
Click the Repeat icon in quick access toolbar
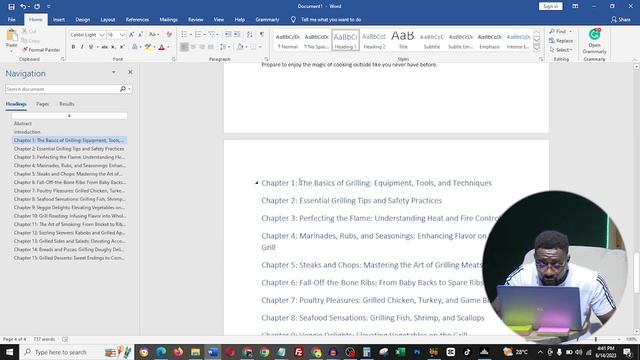click(37, 7)
